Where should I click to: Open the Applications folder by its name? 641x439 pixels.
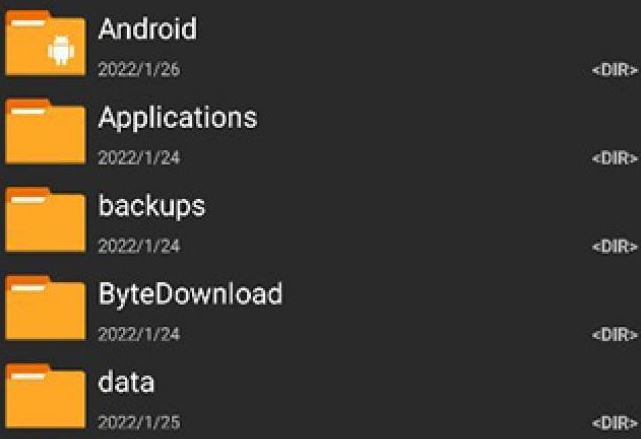pos(177,117)
